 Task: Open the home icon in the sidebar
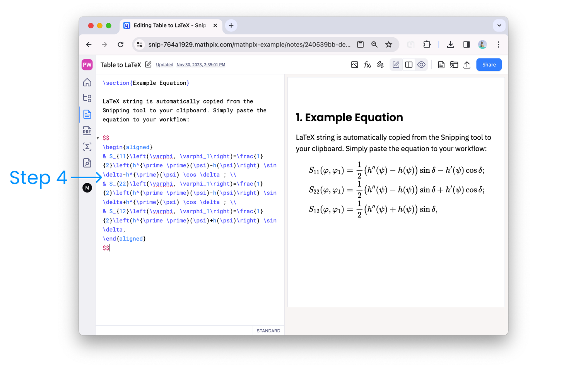coord(87,82)
